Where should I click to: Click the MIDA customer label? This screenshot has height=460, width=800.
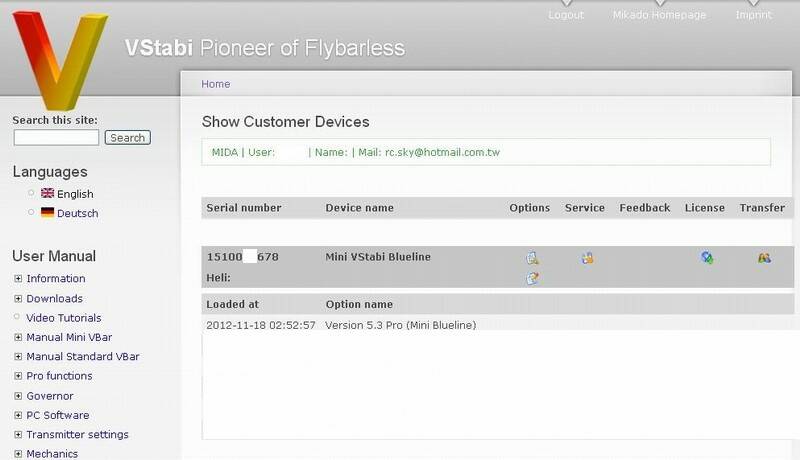coord(224,152)
